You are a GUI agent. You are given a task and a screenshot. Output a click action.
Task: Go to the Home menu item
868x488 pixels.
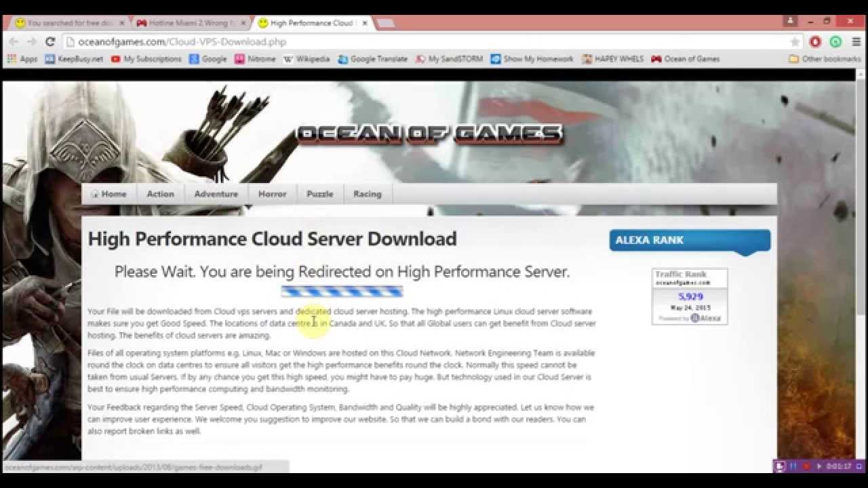(x=108, y=194)
